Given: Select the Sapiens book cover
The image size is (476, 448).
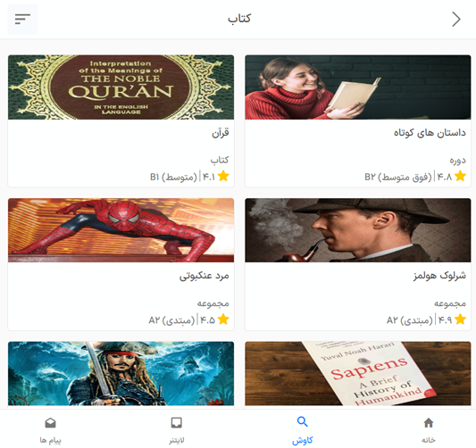Looking at the screenshot, I should [358, 374].
